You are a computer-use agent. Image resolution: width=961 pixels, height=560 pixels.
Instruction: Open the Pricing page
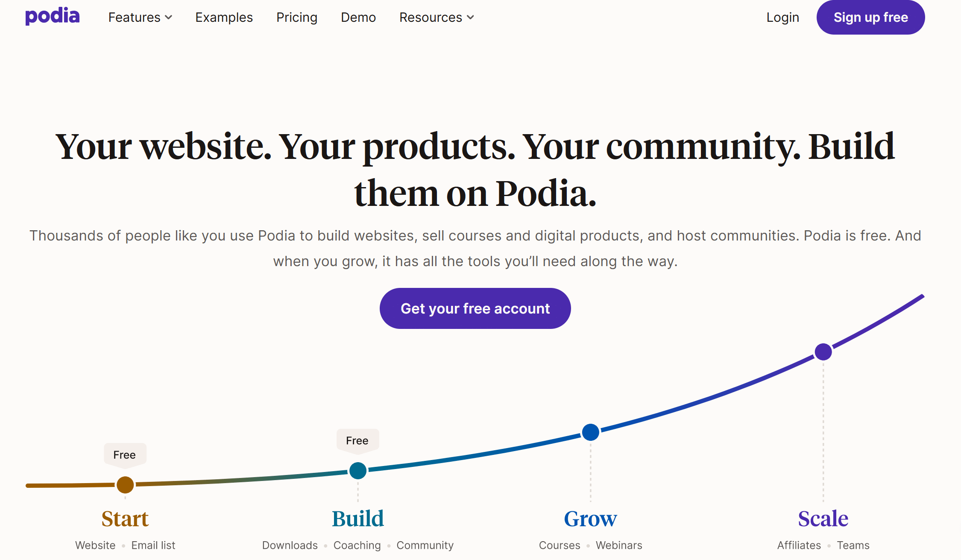pos(297,18)
